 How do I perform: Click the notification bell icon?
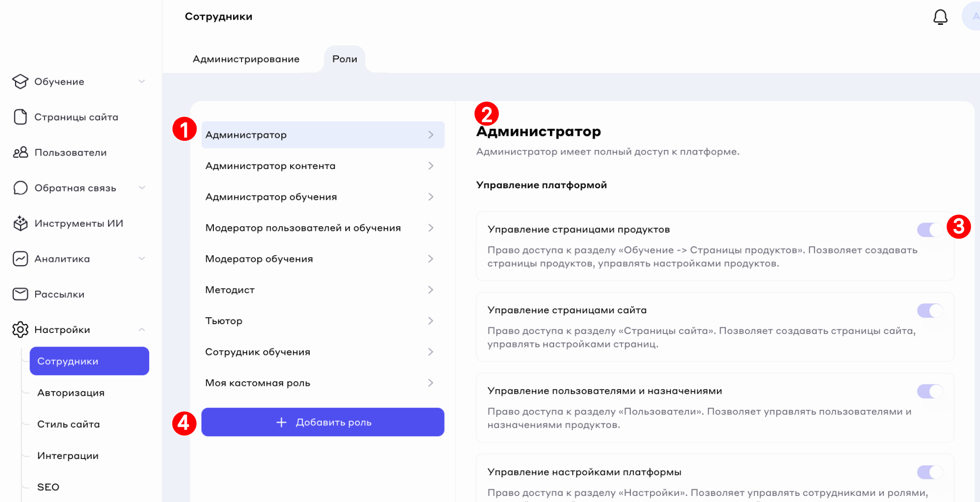940,17
